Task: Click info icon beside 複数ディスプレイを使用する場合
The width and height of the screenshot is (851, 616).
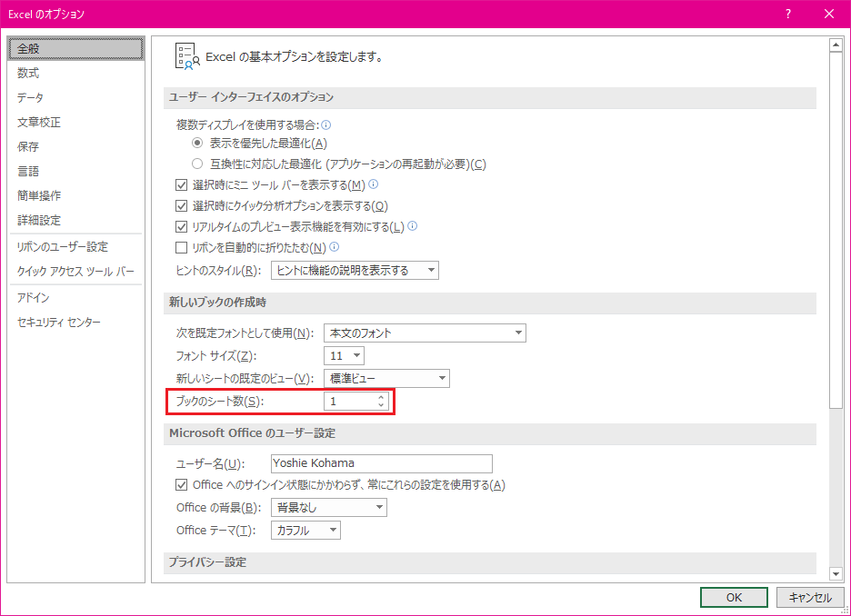Action: point(326,125)
